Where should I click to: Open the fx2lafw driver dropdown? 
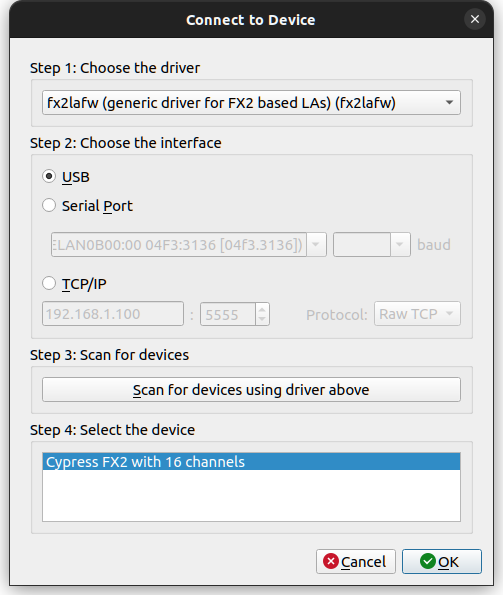click(251, 102)
